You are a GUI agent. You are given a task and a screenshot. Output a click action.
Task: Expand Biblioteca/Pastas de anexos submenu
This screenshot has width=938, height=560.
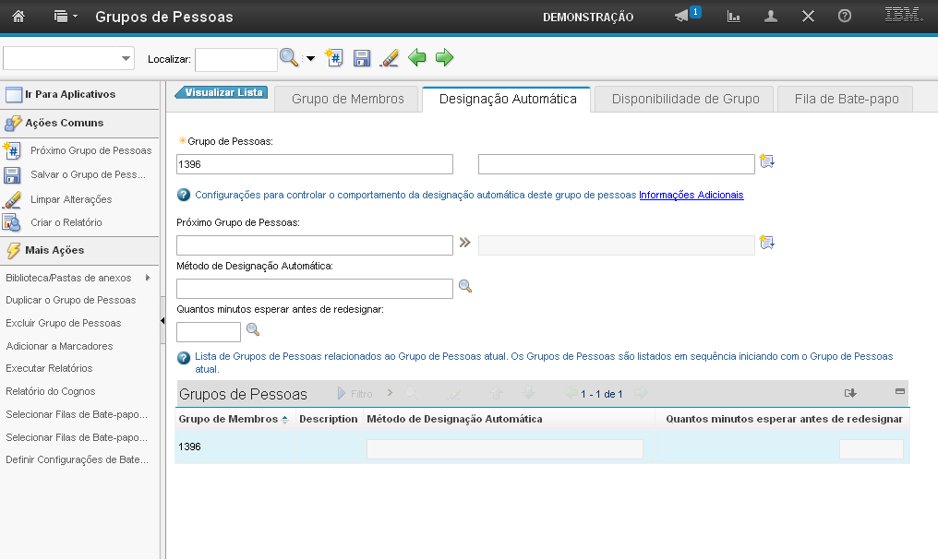(148, 278)
